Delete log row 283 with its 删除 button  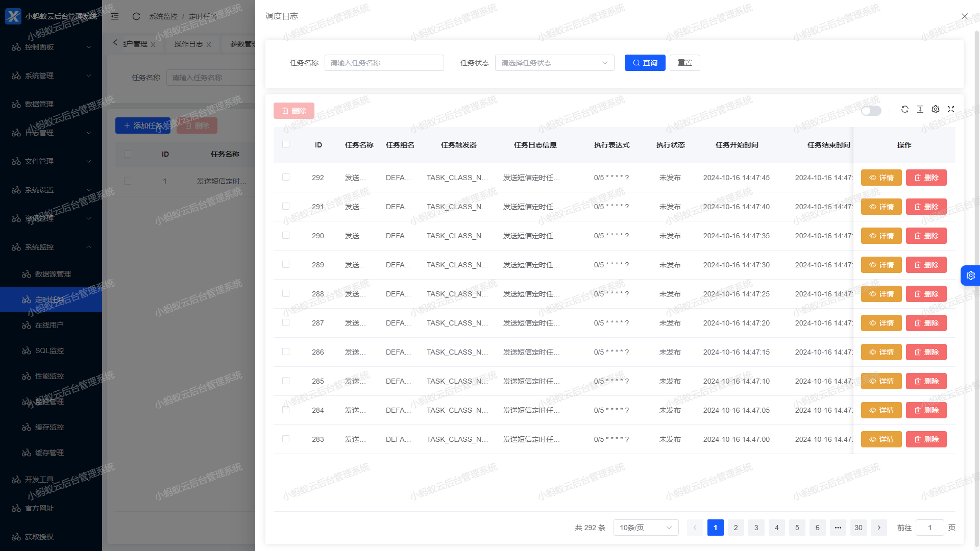(x=926, y=439)
